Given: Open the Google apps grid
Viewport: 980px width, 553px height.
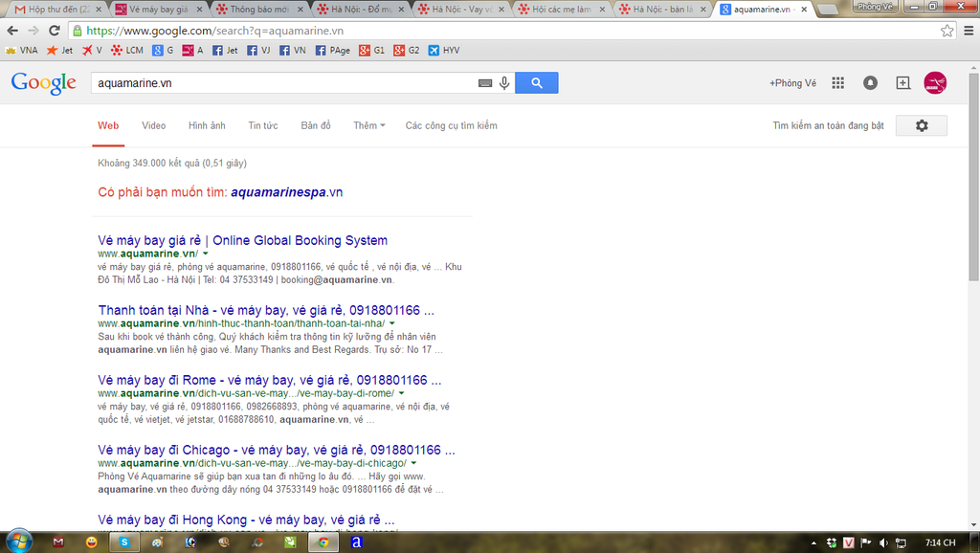Looking at the screenshot, I should [837, 83].
